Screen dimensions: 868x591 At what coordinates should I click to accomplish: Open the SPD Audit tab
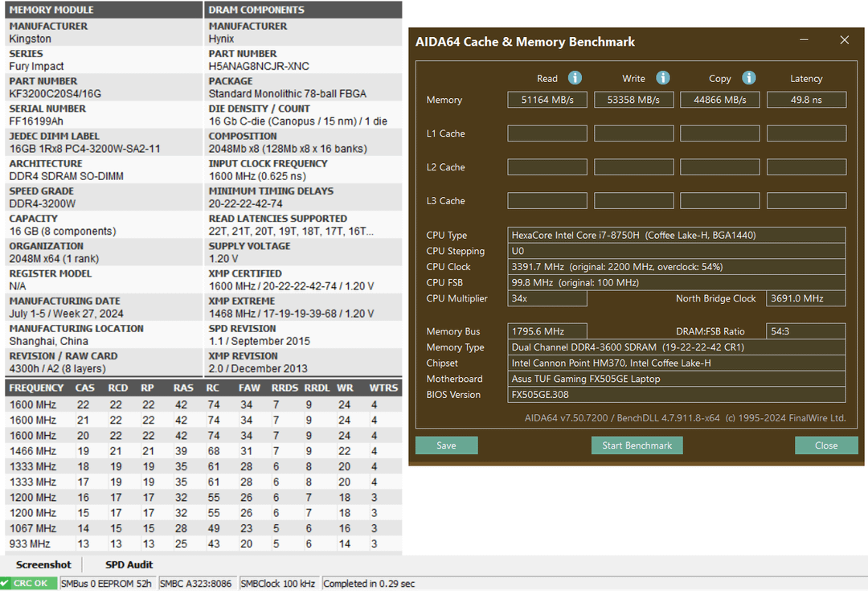point(129,564)
